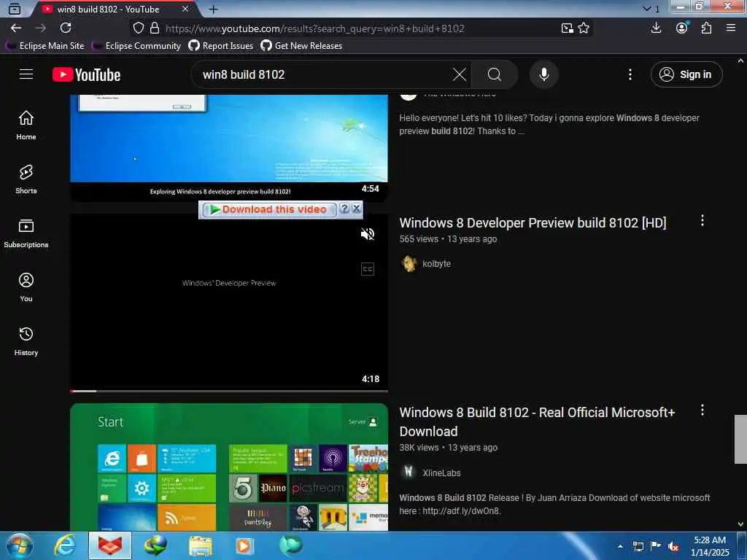Click the picture-in-picture icon in address bar
The height and width of the screenshot is (560, 747).
coord(567,28)
